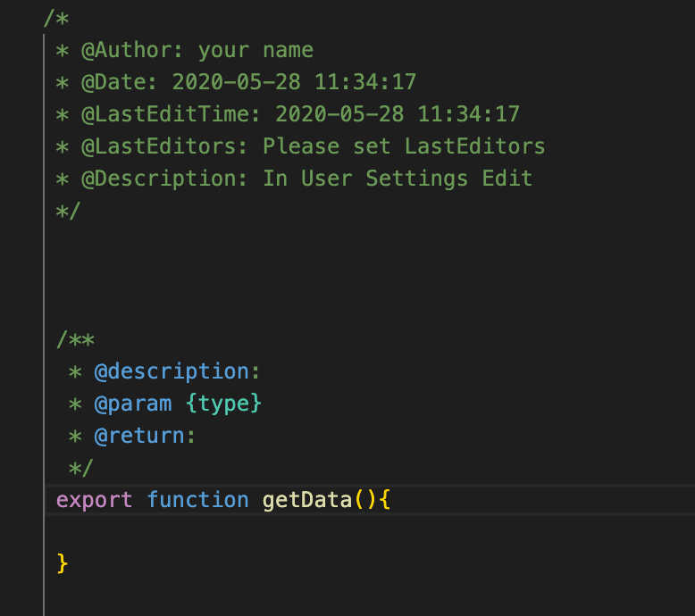Screen dimensions: 695x616
Task: Click the function keyword
Action: coord(197,500)
